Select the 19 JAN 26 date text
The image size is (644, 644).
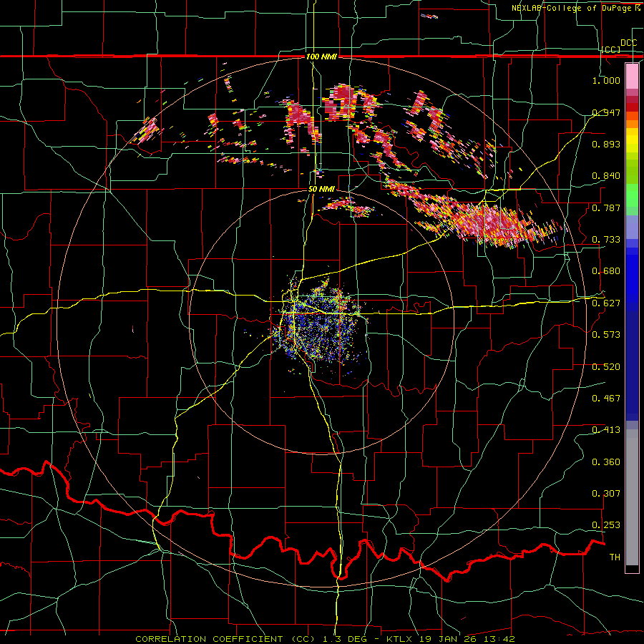pyautogui.click(x=448, y=639)
